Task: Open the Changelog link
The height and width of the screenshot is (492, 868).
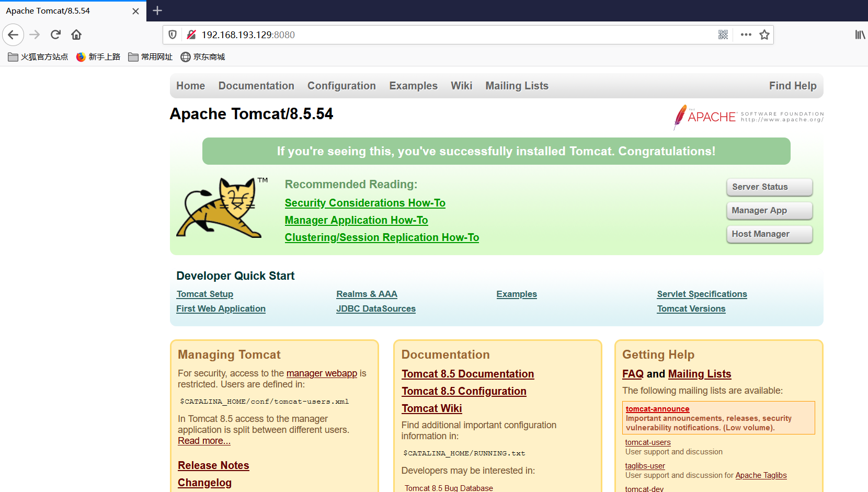Action: [204, 483]
